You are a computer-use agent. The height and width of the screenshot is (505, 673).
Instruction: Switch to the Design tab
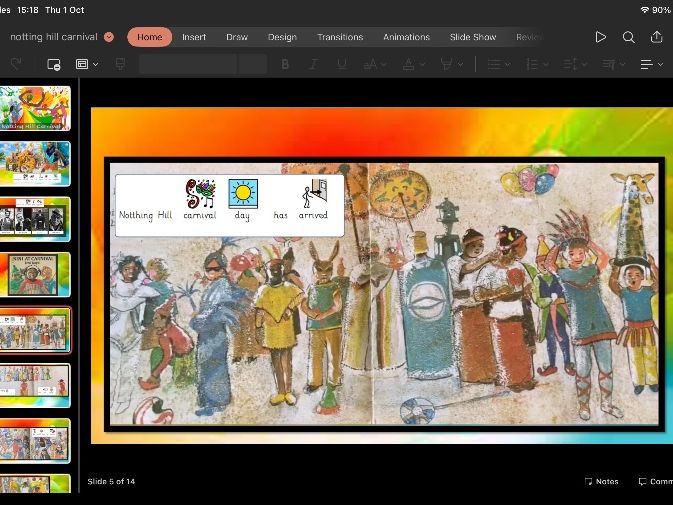(x=282, y=37)
